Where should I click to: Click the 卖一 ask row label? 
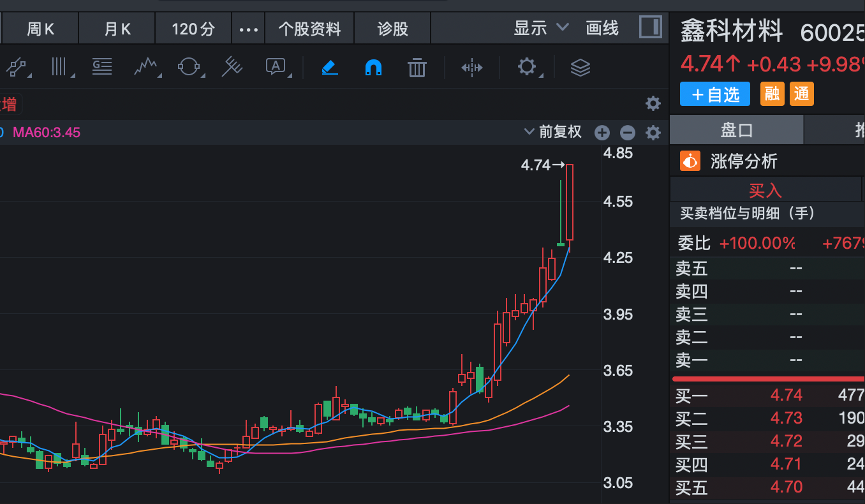(x=692, y=360)
